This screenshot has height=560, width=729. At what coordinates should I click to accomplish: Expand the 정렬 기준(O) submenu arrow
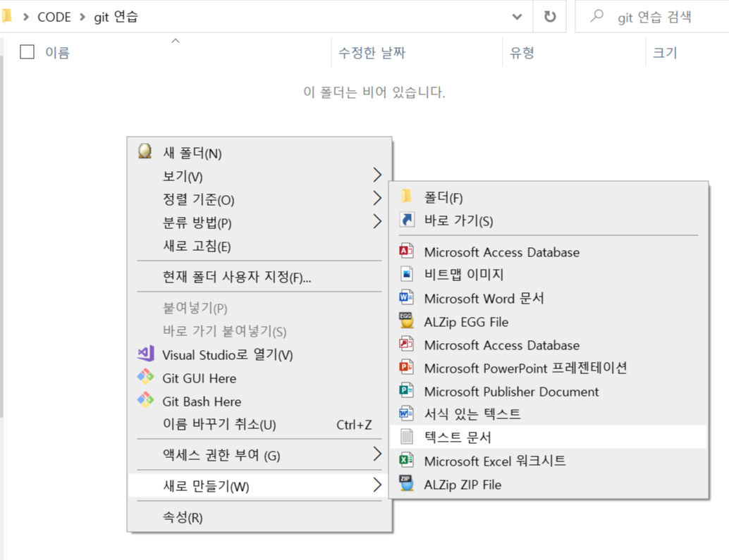[x=377, y=198]
